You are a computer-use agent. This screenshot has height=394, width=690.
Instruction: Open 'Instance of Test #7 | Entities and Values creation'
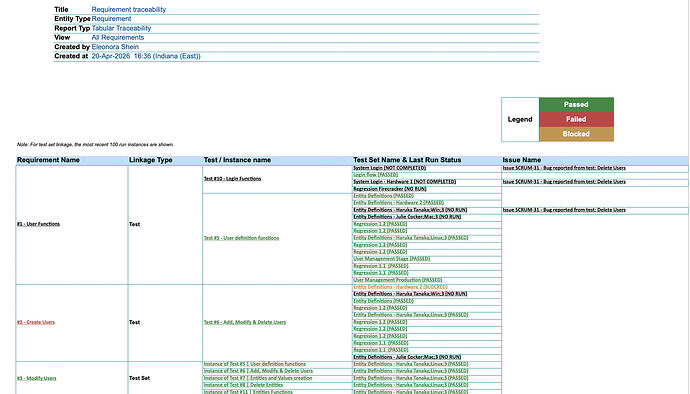(x=258, y=378)
